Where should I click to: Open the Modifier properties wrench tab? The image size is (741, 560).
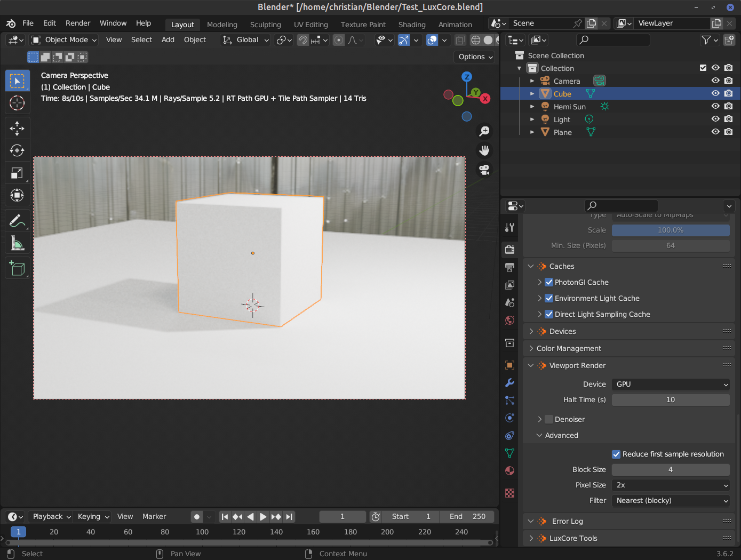509,382
